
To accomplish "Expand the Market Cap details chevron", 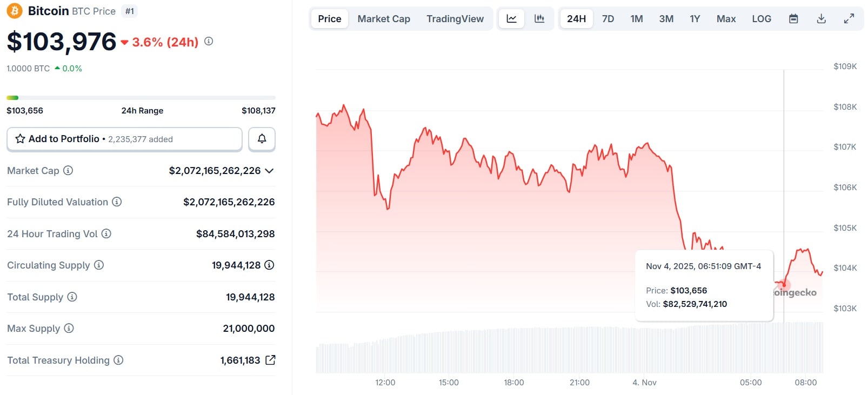I will (269, 171).
